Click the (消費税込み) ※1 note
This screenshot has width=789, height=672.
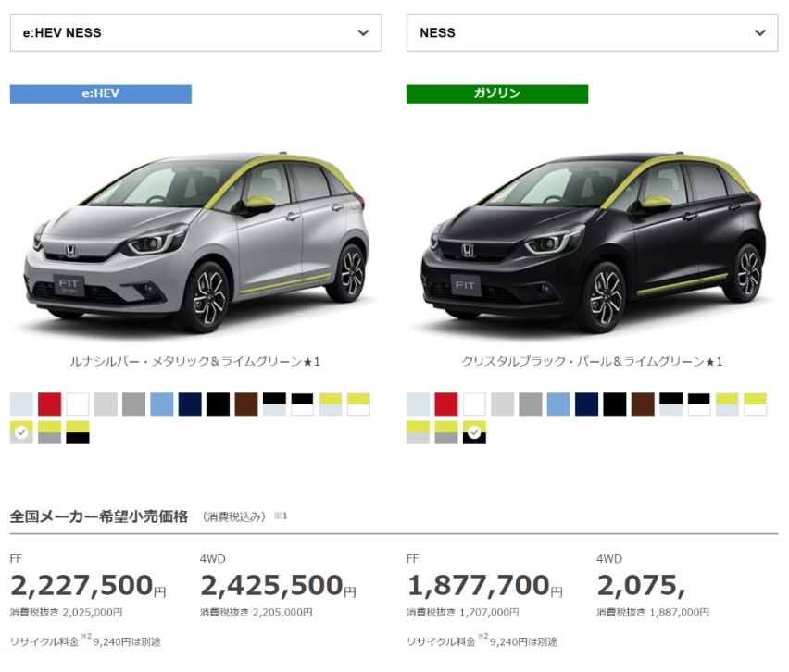click(245, 516)
